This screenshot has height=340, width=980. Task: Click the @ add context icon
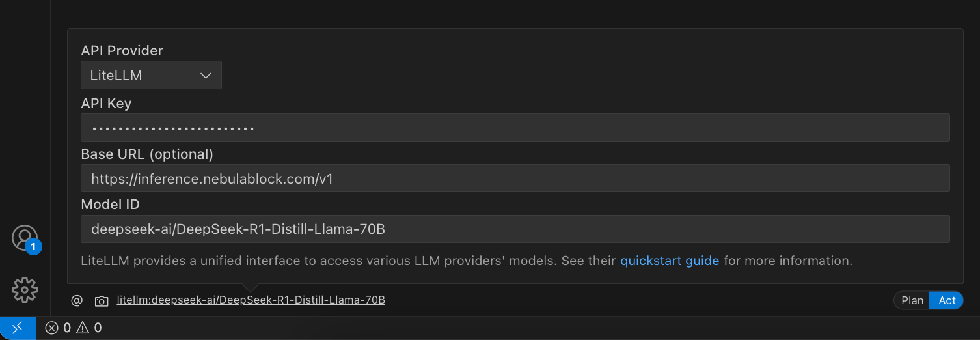[x=77, y=300]
